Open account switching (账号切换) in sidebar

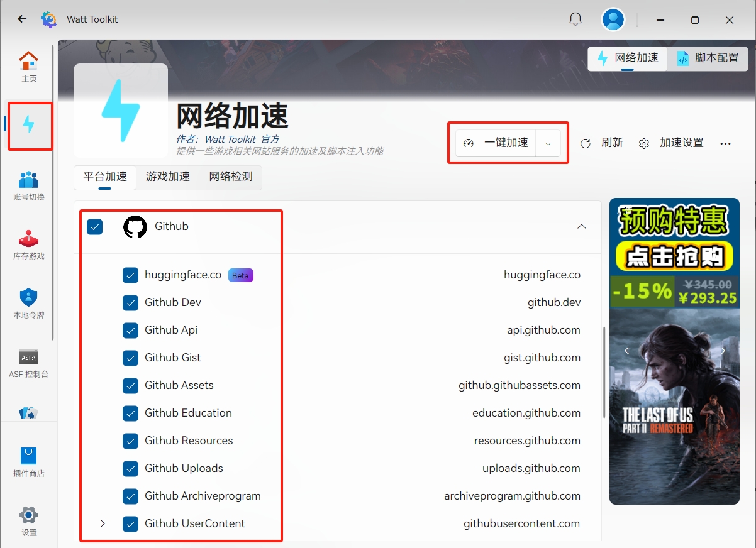pyautogui.click(x=29, y=185)
